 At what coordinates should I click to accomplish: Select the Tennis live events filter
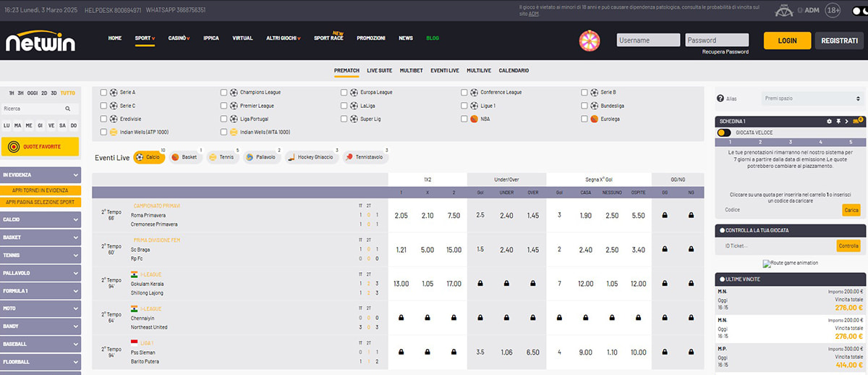[x=223, y=156]
